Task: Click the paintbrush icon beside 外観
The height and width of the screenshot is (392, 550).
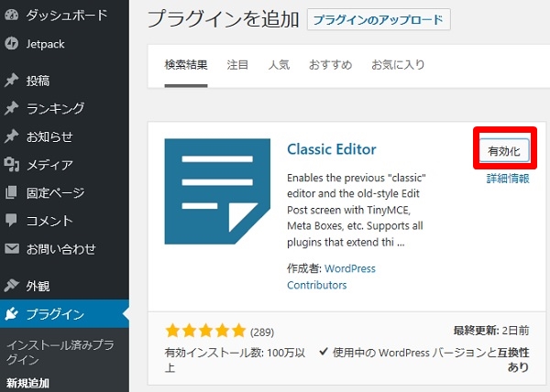Action: (12, 286)
